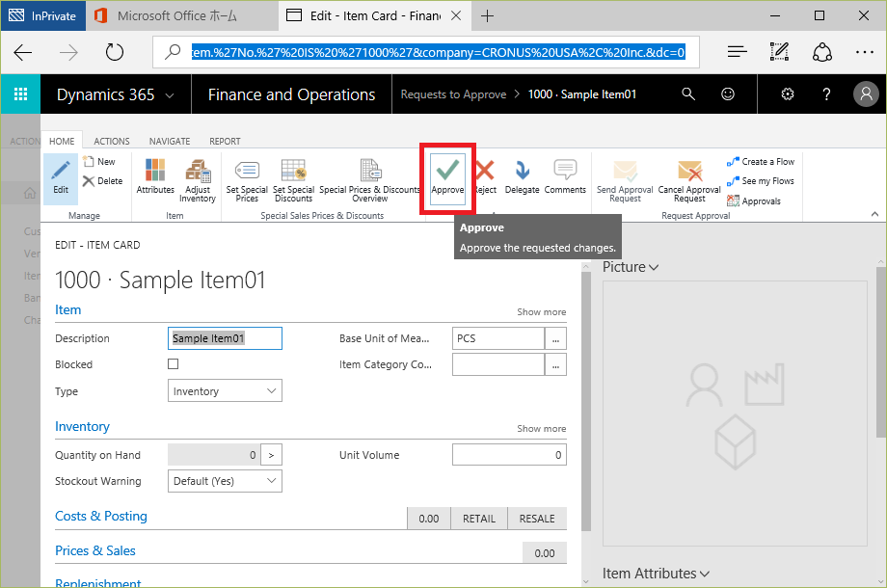This screenshot has height=588, width=887.
Task: Open the help question mark
Action: [826, 94]
